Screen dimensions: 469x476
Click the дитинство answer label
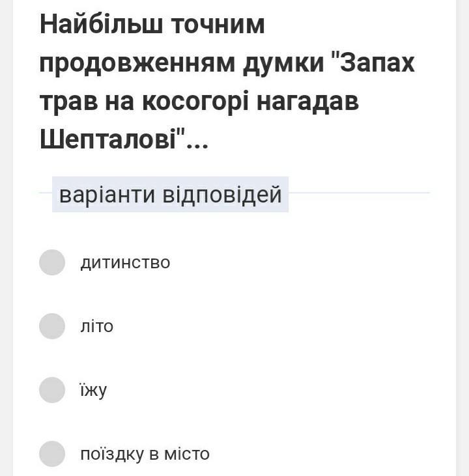pos(125,263)
